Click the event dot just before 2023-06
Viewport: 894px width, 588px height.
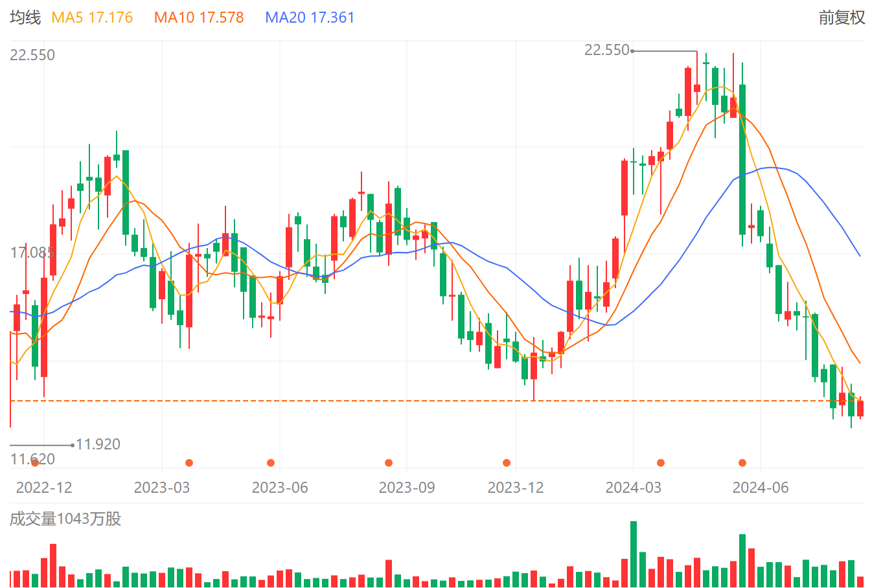(x=271, y=462)
